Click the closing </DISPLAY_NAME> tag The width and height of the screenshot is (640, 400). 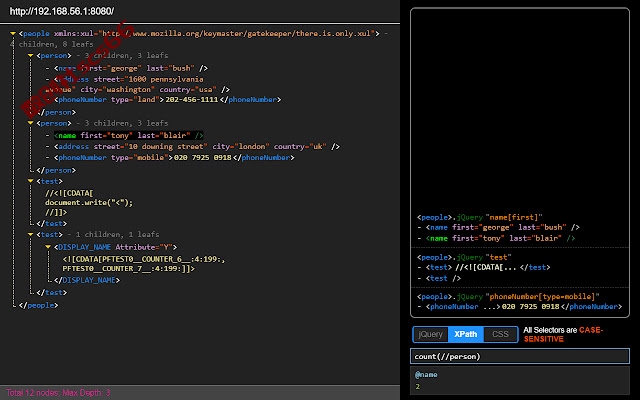pyautogui.click(x=87, y=280)
